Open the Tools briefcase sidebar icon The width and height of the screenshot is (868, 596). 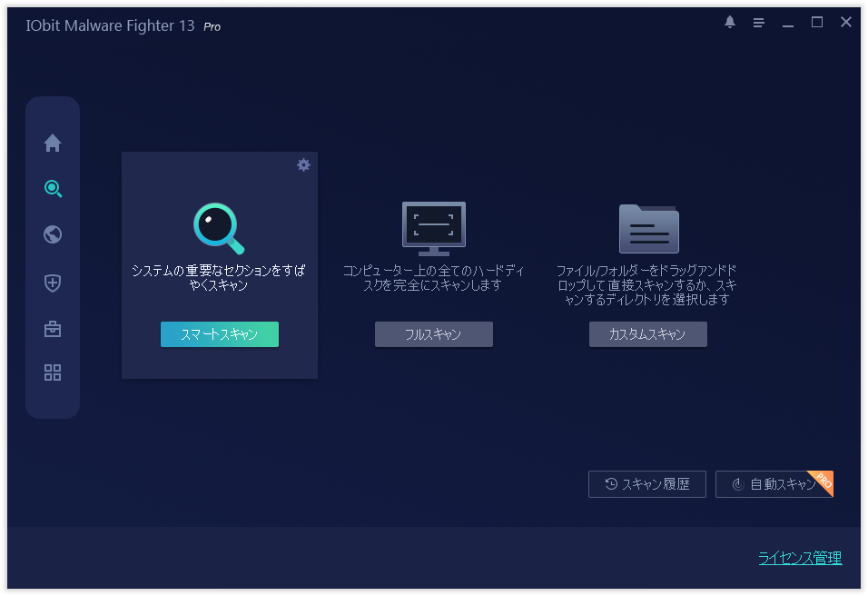coord(53,328)
